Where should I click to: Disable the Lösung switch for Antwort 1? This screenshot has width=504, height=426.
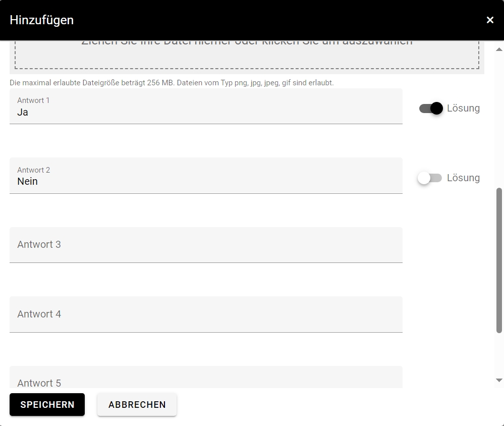click(431, 108)
